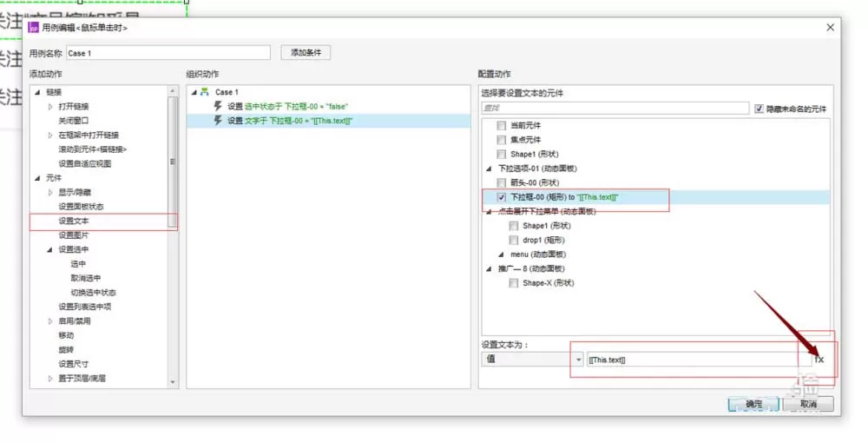Viewport: 868px width, 443px height.
Task: Collapse the Case 1 node
Action: [x=194, y=92]
